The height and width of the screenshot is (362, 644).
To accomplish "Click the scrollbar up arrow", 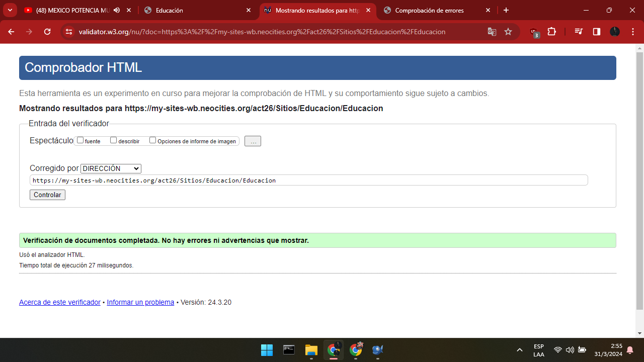I will click(x=639, y=48).
